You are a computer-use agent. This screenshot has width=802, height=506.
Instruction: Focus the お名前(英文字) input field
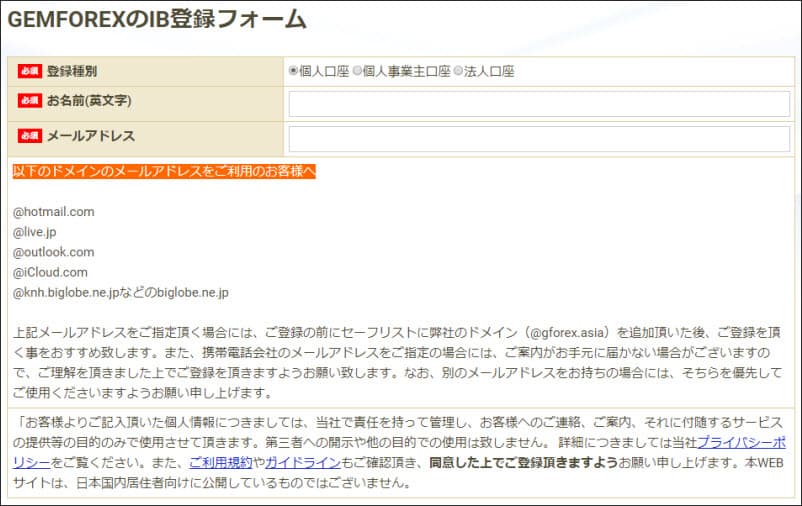click(x=539, y=104)
